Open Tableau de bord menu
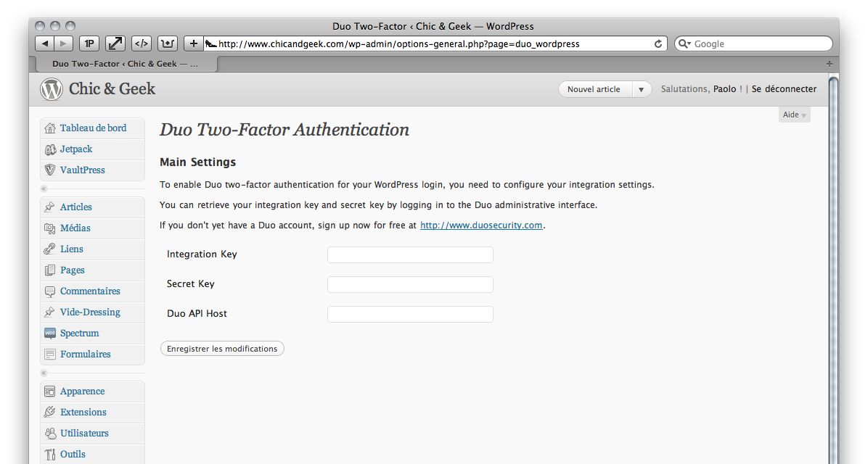 click(x=93, y=128)
